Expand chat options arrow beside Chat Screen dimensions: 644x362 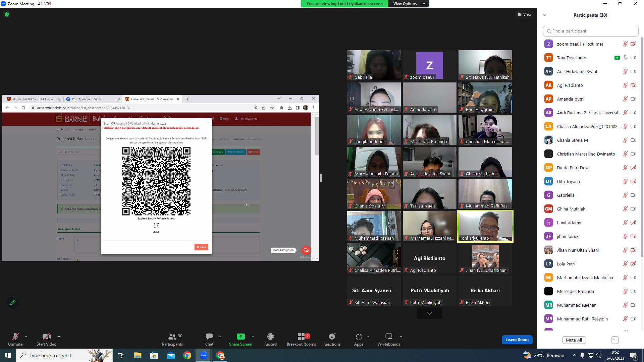(220, 337)
